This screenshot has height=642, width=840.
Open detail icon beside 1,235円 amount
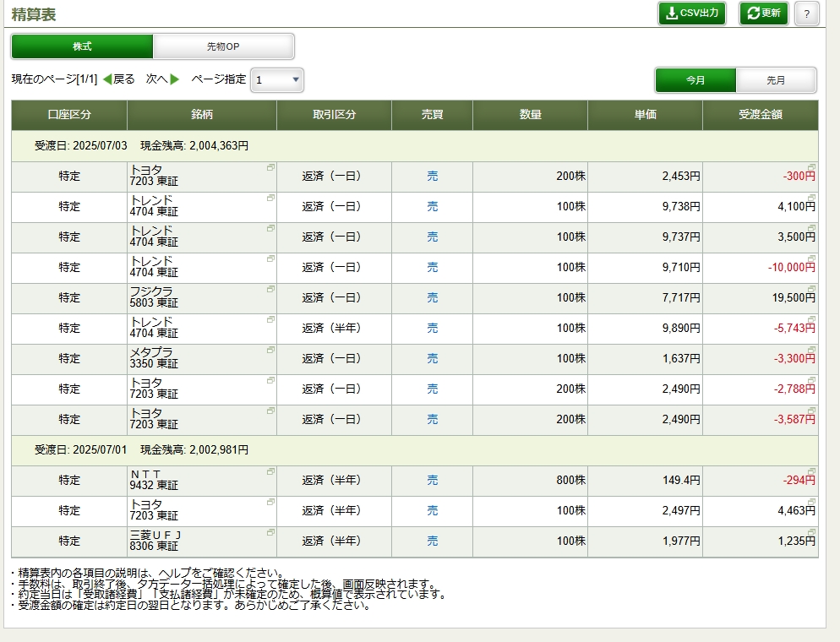coord(811,532)
